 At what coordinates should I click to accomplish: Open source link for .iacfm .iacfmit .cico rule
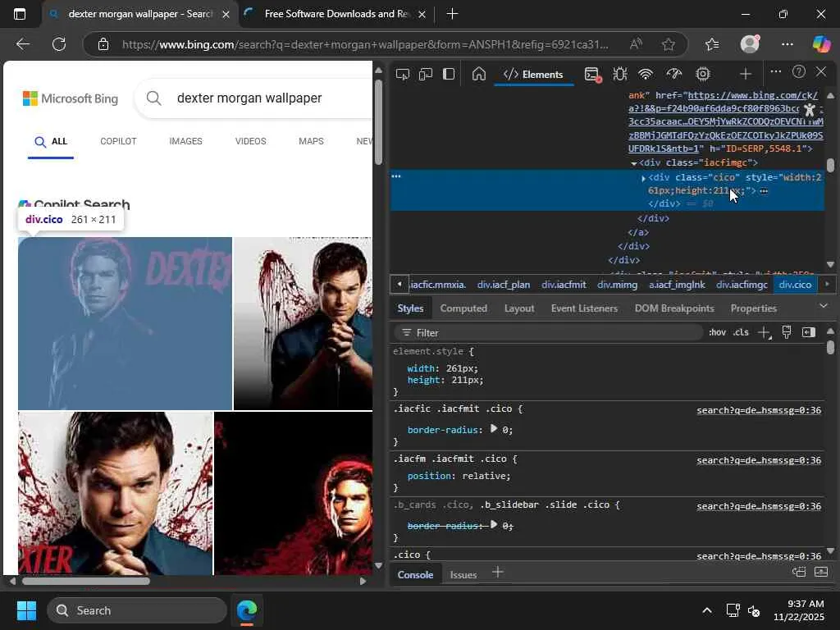click(x=759, y=460)
